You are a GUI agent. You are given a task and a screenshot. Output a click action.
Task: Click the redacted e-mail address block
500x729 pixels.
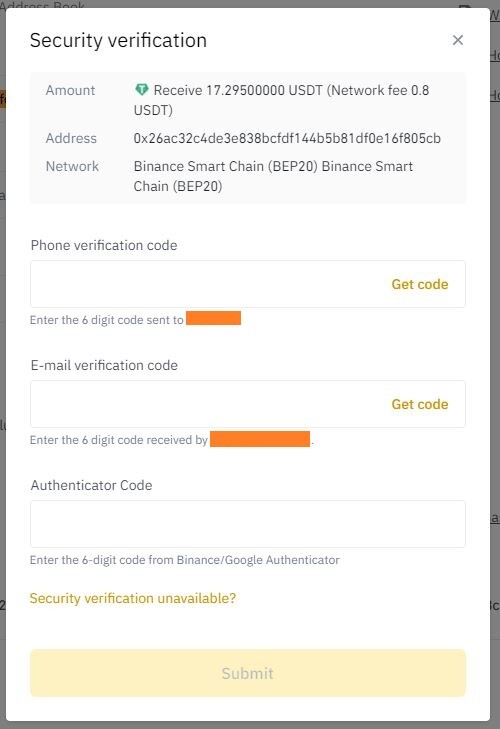click(x=260, y=439)
